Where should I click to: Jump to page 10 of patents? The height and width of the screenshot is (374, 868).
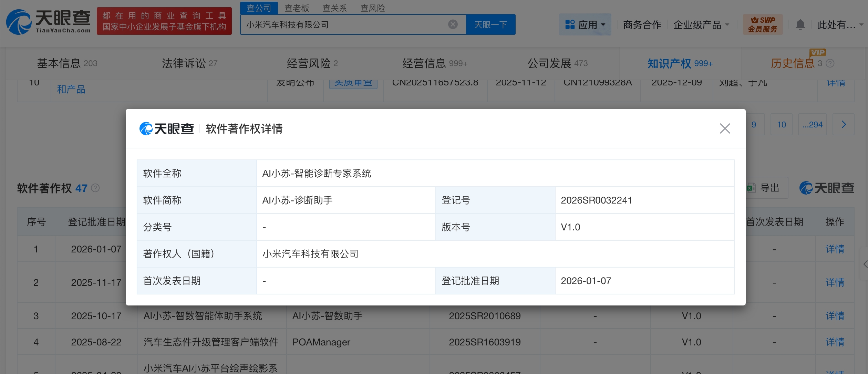pyautogui.click(x=781, y=125)
